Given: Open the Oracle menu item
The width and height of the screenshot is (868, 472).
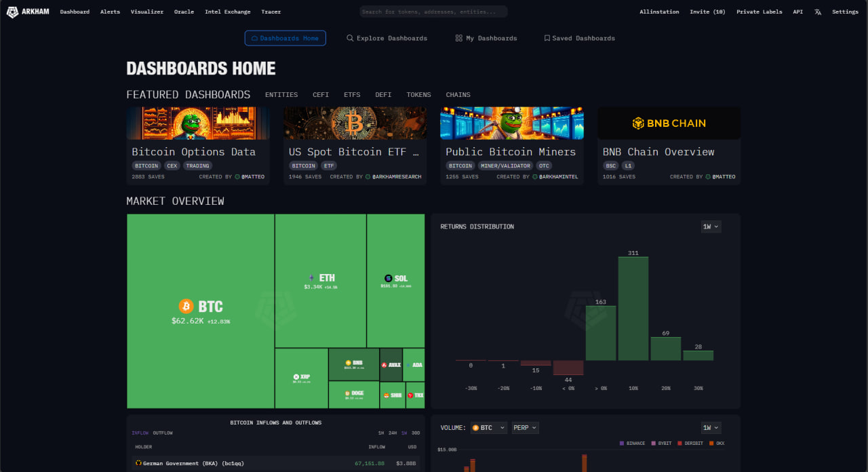Looking at the screenshot, I should (184, 12).
